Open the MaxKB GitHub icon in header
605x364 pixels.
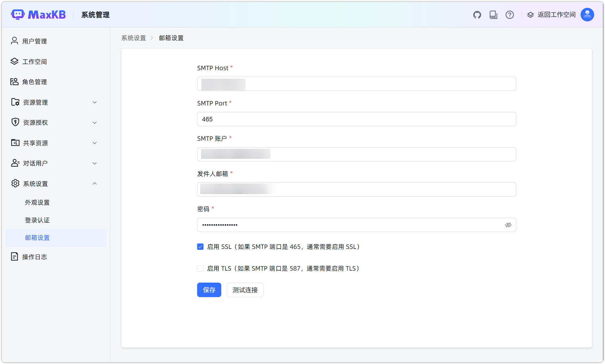click(477, 14)
